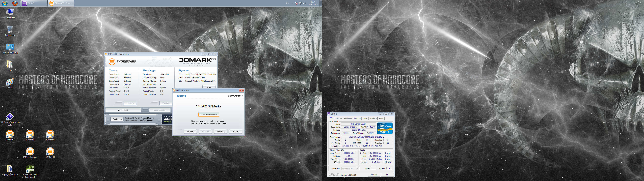This screenshot has width=644, height=181.
Task: Click the Register... button in 3DMark03
Action: pos(117,119)
